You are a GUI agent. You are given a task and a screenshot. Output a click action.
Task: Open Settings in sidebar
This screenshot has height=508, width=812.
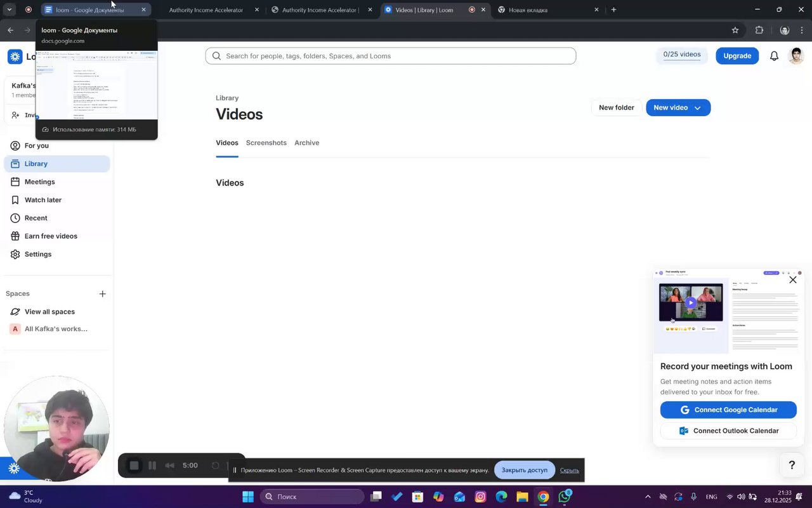(x=57, y=254)
